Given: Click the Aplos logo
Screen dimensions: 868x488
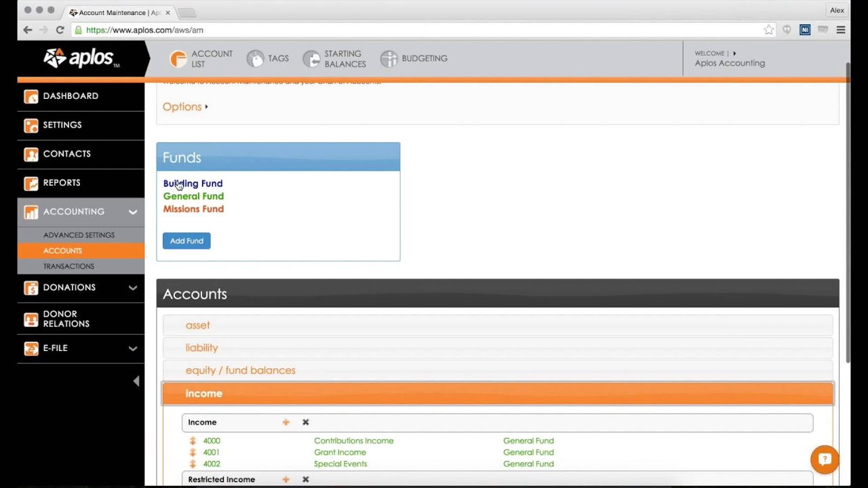Looking at the screenshot, I should coord(81,58).
